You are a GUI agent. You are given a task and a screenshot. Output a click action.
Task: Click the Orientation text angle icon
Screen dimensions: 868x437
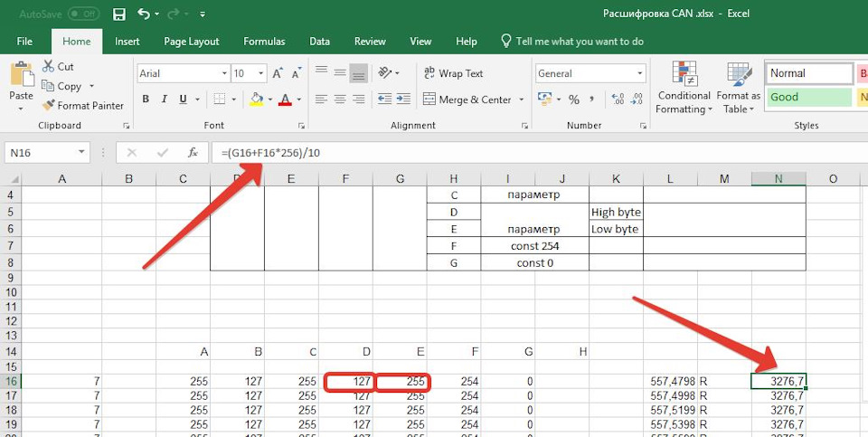pyautogui.click(x=385, y=72)
